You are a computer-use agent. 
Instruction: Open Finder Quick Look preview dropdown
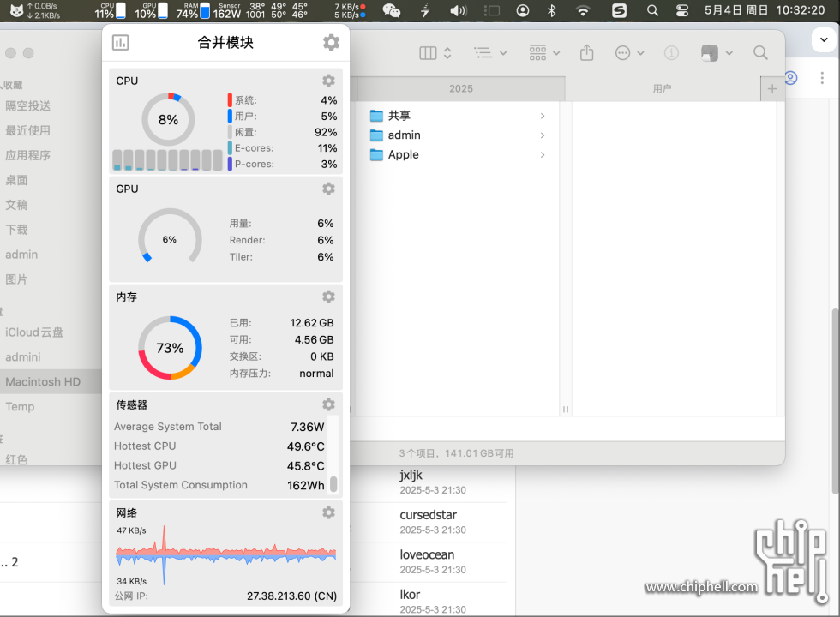point(717,52)
